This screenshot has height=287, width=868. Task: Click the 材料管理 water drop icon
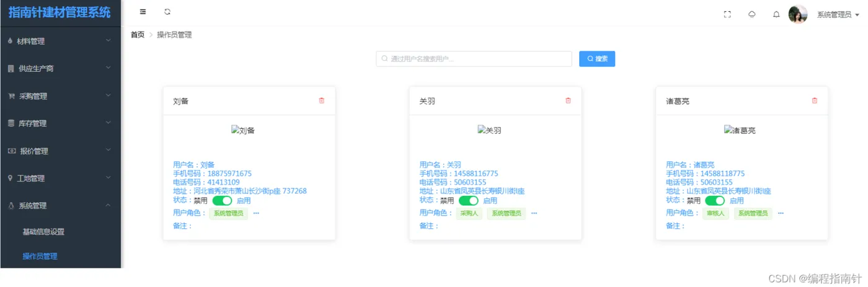pos(11,41)
